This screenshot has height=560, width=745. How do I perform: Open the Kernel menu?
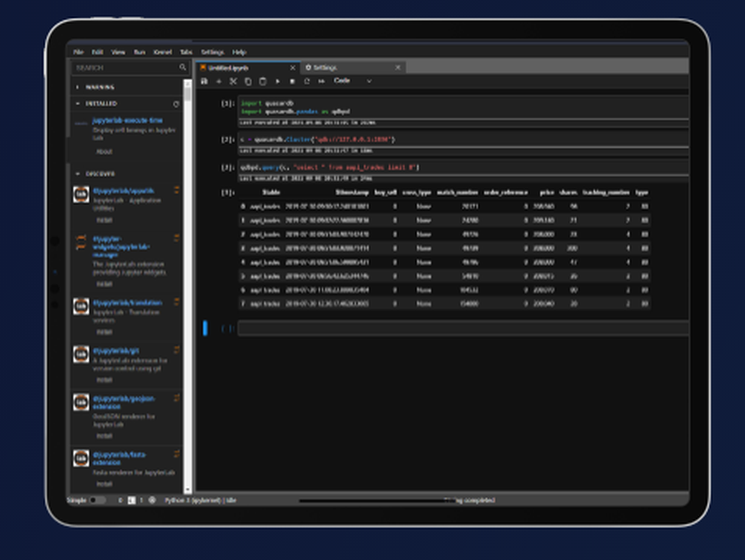[165, 52]
